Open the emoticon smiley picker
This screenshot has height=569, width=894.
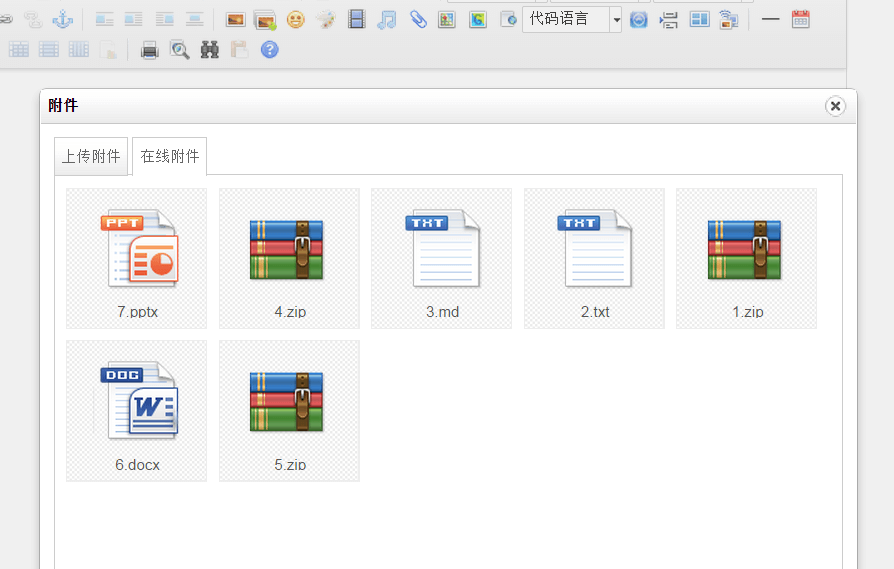(x=295, y=20)
